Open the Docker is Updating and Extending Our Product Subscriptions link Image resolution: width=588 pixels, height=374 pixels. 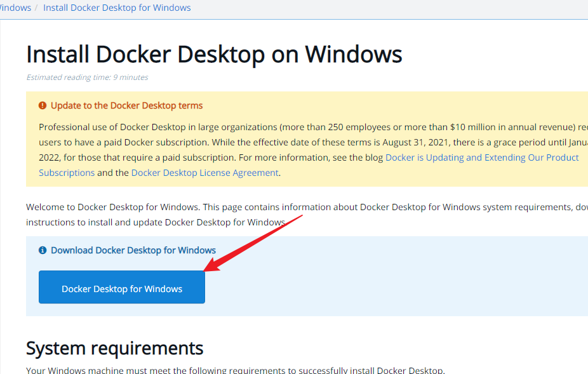coord(482,157)
